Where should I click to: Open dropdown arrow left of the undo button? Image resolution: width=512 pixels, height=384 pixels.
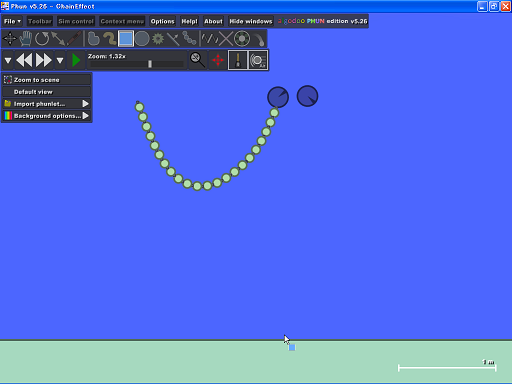coord(8,60)
